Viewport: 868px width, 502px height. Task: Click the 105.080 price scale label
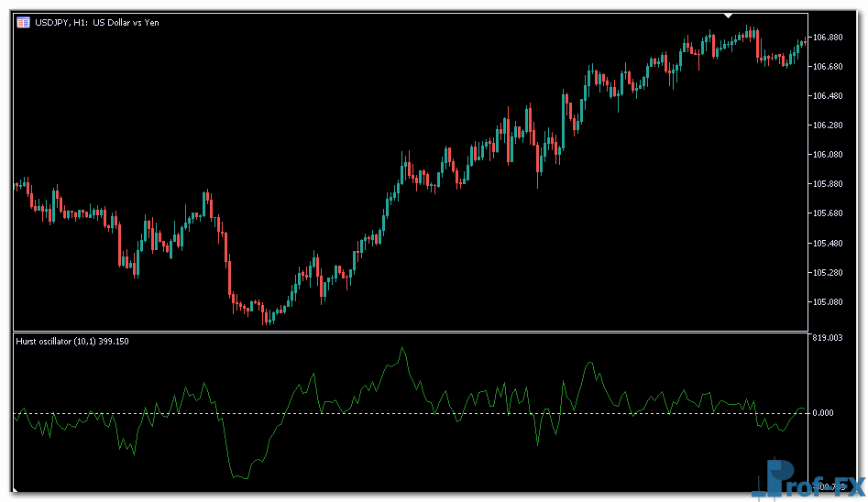click(x=827, y=302)
